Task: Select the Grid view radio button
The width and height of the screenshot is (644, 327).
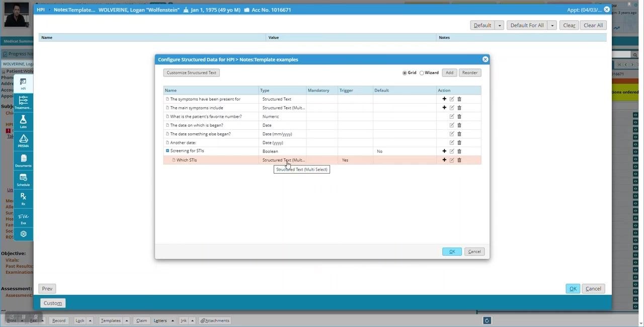Action: coord(405,73)
